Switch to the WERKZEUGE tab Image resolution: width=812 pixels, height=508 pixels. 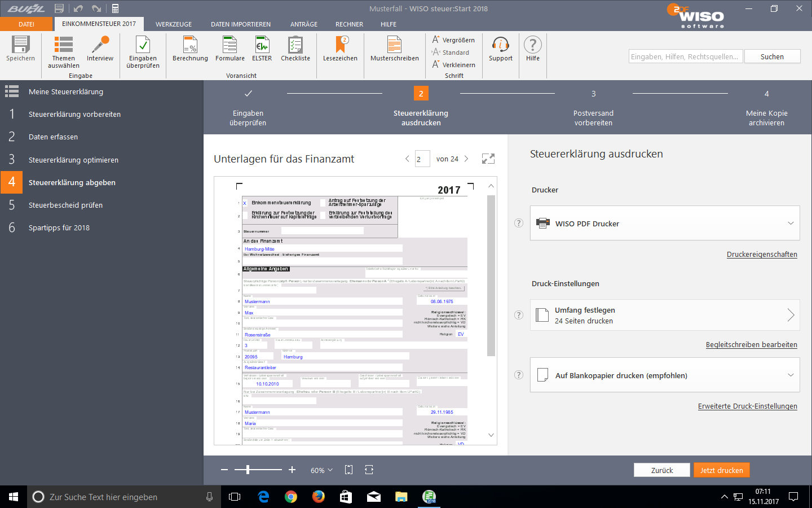coord(174,24)
